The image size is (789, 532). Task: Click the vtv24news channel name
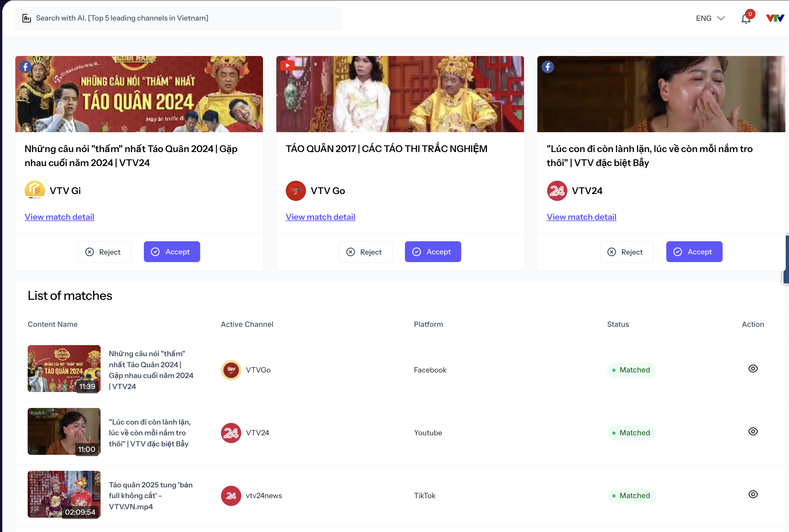pos(264,496)
